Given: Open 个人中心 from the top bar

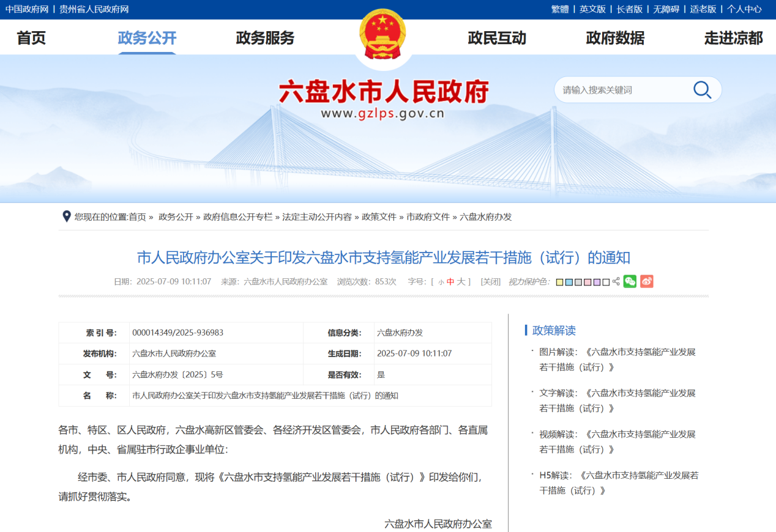Looking at the screenshot, I should tap(744, 9).
